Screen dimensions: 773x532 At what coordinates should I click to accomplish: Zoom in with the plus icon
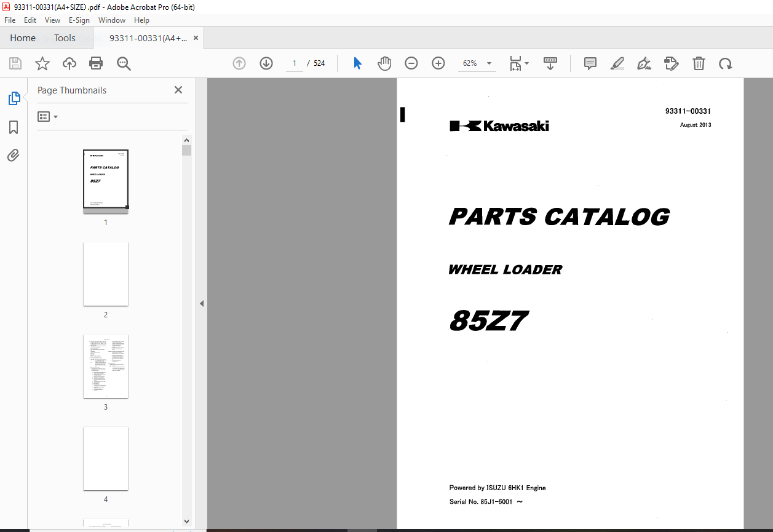click(x=438, y=63)
